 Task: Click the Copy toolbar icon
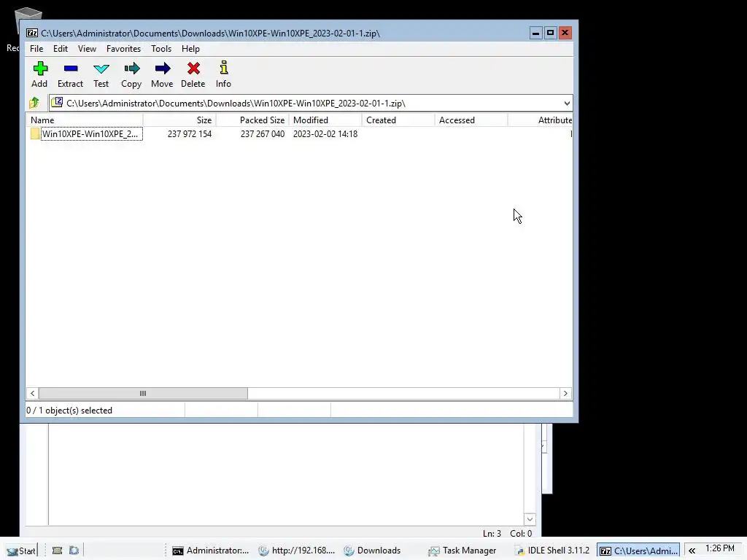[132, 69]
